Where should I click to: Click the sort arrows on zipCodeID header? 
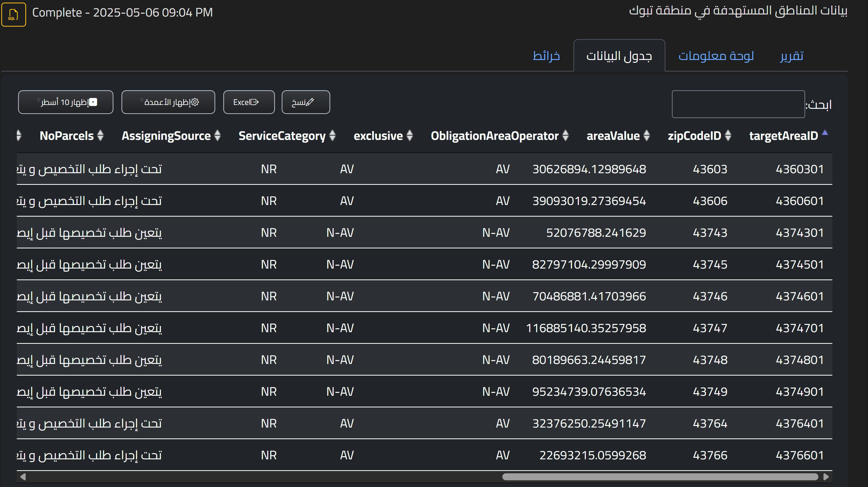727,136
